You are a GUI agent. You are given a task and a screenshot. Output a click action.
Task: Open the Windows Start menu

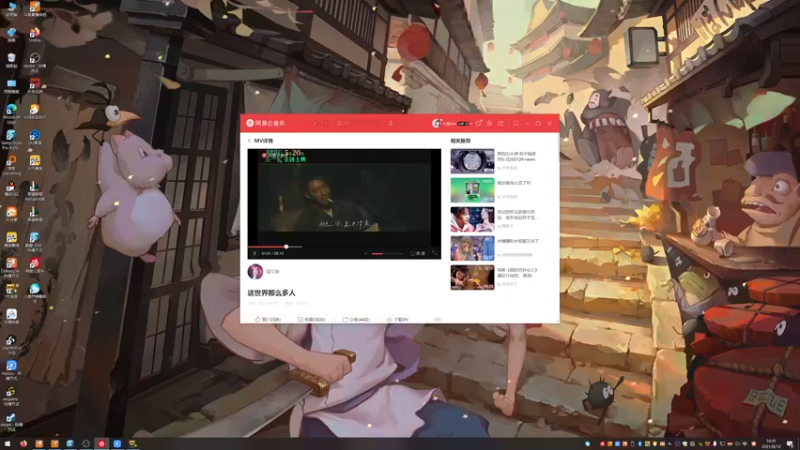[7, 444]
